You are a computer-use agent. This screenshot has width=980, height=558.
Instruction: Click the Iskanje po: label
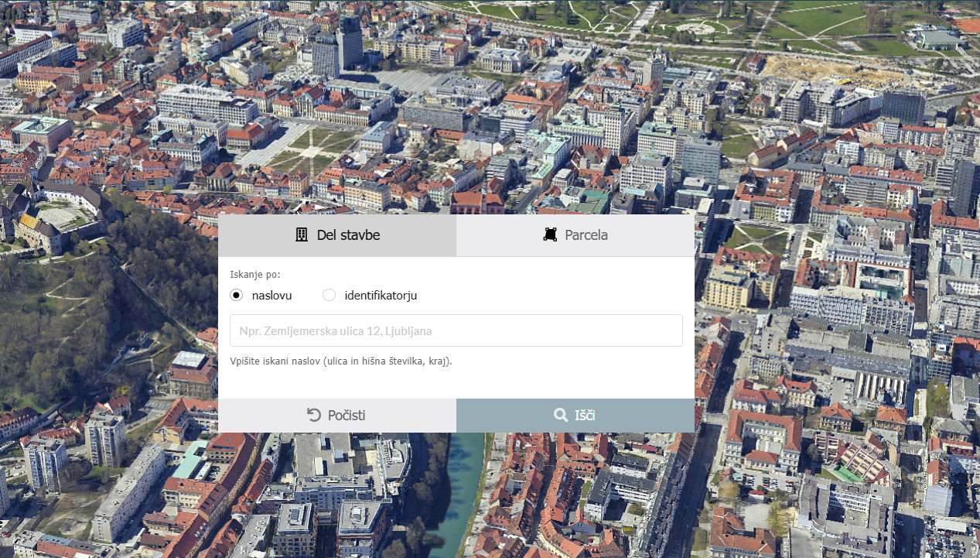pyautogui.click(x=255, y=274)
